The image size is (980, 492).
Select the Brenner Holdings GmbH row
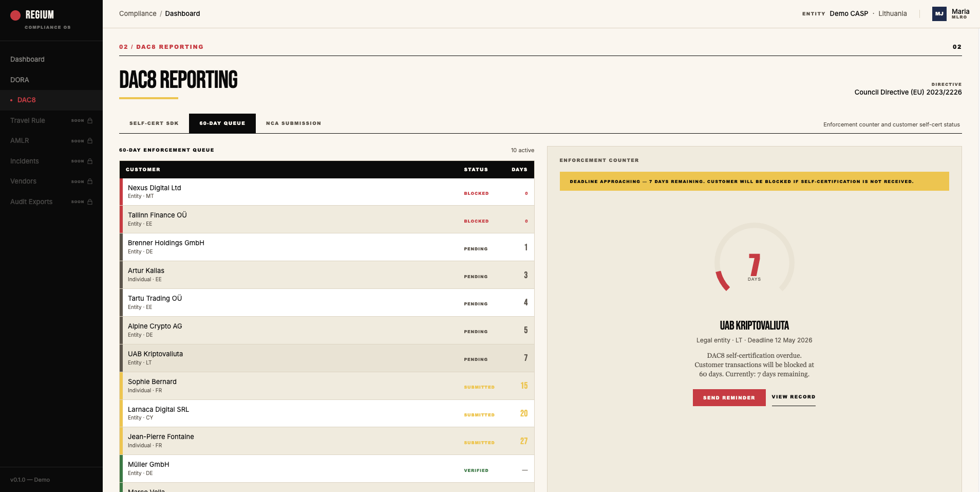327,247
